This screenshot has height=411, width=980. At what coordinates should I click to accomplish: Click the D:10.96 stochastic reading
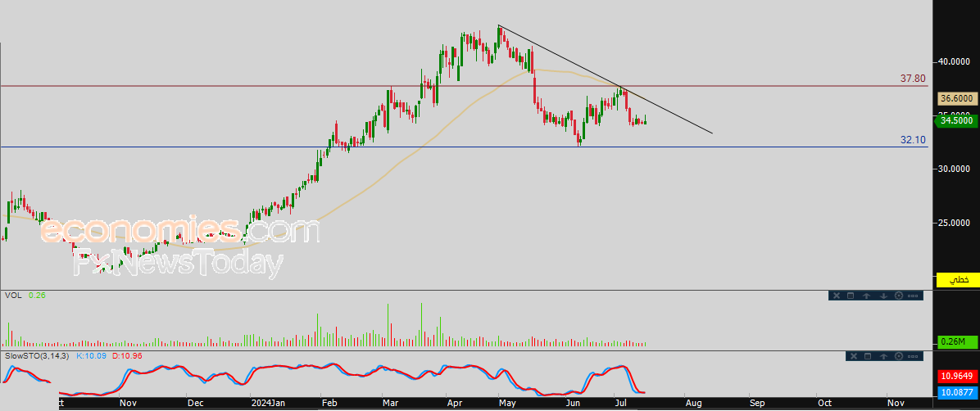[x=129, y=355]
